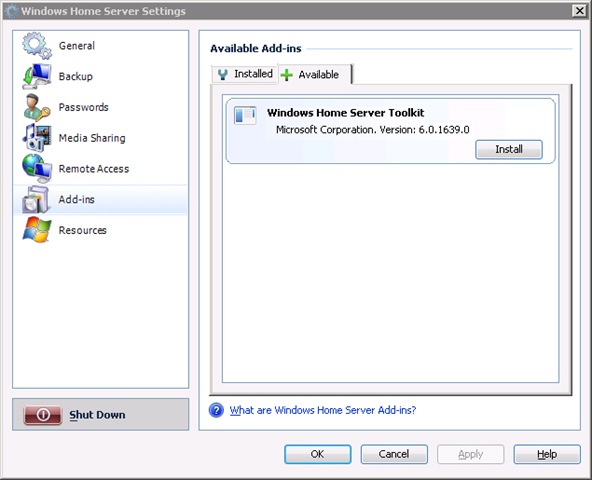Viewport: 592px width, 480px height.
Task: Confirm settings with the OK button
Action: [318, 454]
